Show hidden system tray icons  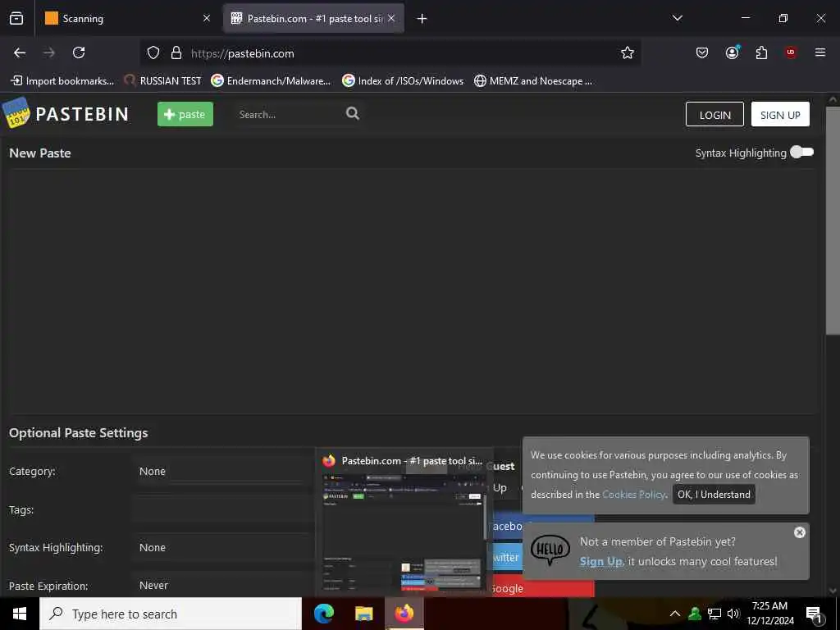coord(675,614)
